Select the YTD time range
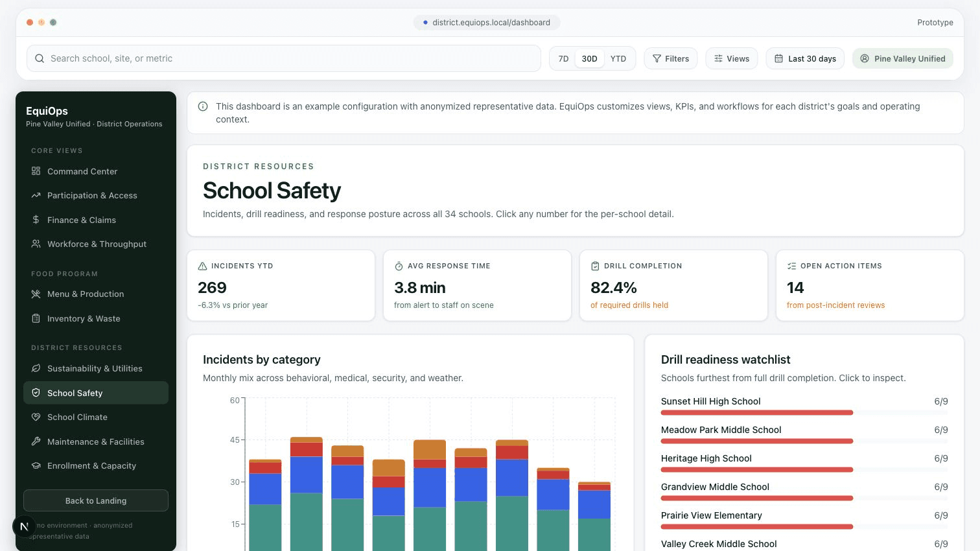This screenshot has width=980, height=551. pyautogui.click(x=618, y=58)
